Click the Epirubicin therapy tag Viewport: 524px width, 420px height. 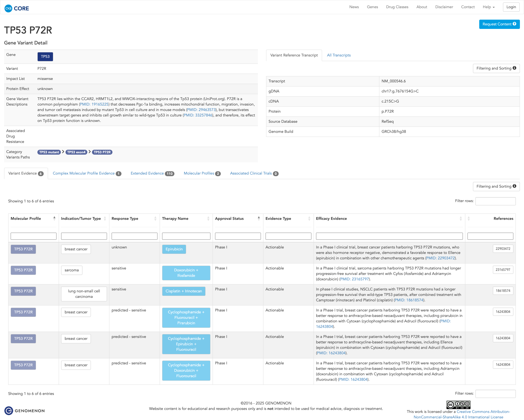click(174, 249)
